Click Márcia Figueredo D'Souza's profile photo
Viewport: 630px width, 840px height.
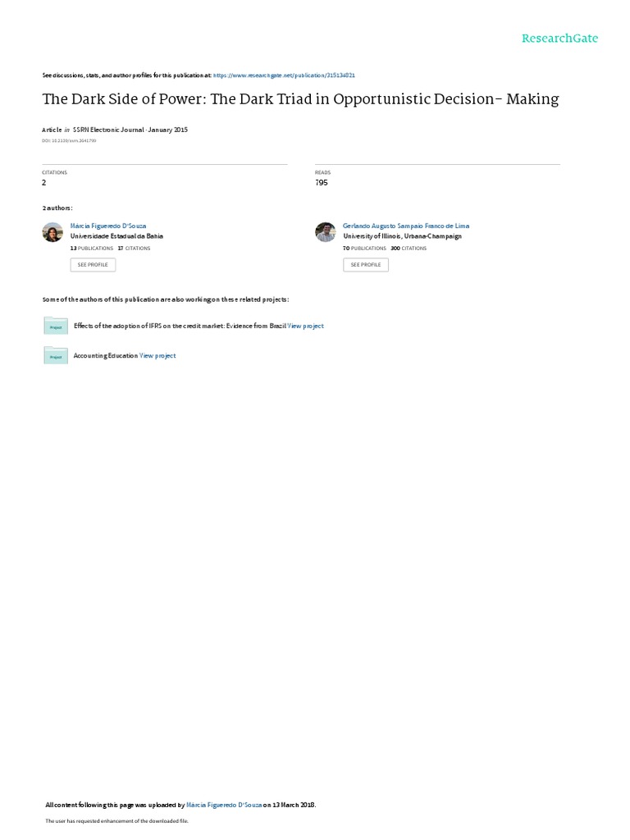coord(52,232)
